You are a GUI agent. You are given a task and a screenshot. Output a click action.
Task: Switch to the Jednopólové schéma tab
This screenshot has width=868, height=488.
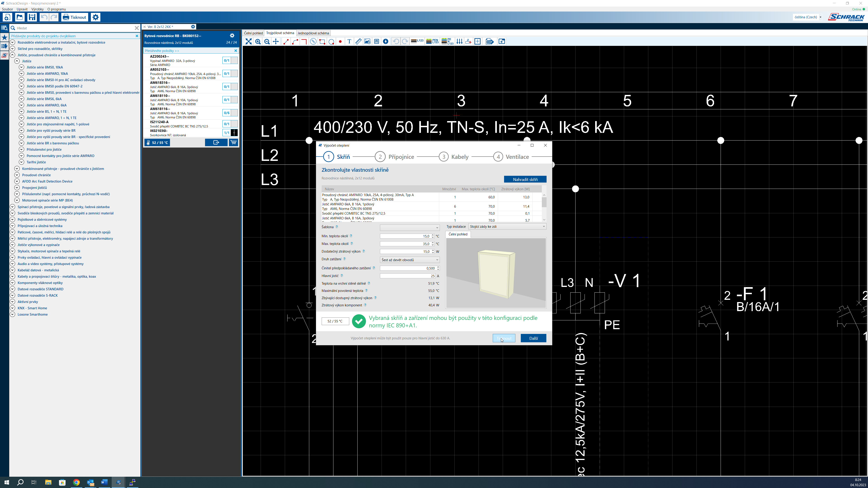(313, 33)
